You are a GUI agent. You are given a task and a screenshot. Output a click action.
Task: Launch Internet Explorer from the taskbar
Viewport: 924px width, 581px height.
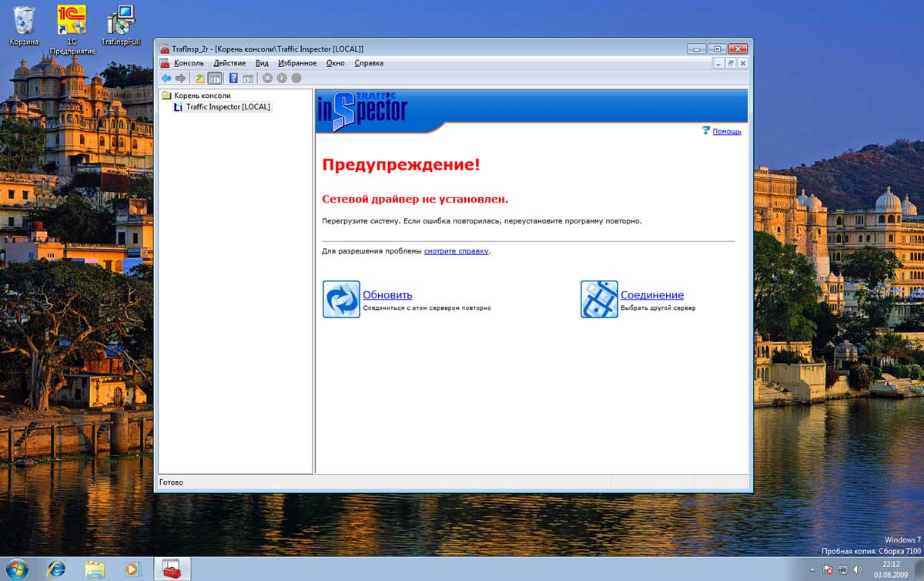(x=56, y=569)
